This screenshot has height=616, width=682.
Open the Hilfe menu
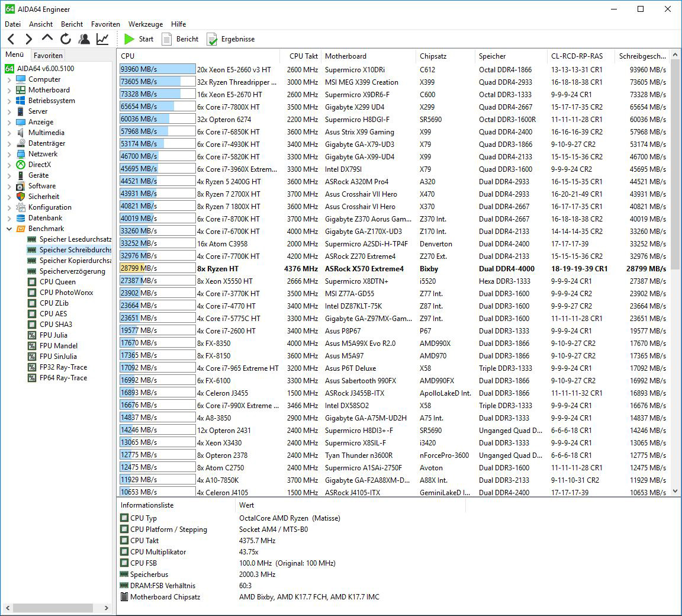[x=178, y=24]
